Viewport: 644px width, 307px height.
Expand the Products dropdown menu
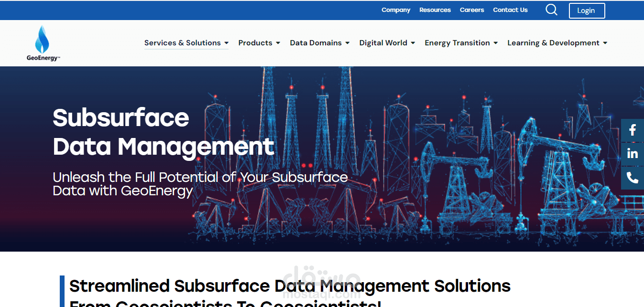[259, 43]
